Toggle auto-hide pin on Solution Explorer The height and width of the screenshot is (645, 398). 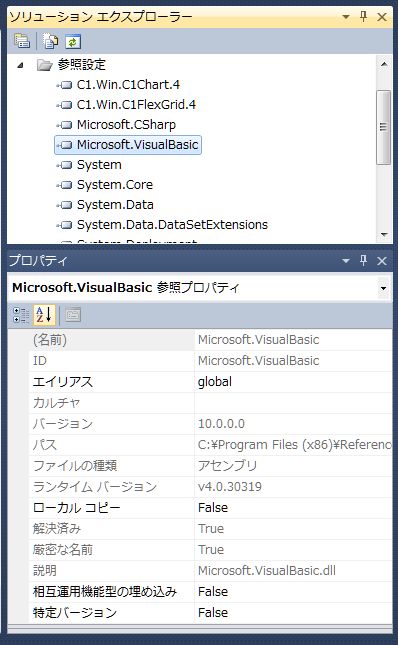(363, 17)
